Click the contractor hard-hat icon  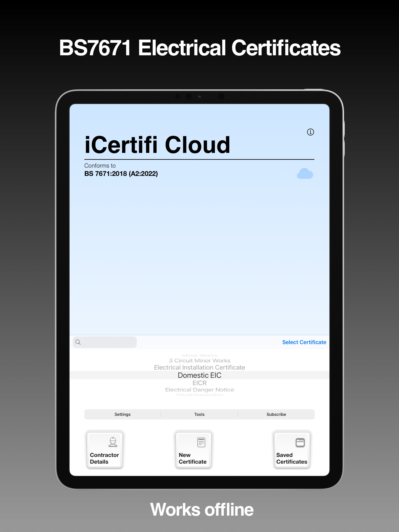[x=113, y=442]
